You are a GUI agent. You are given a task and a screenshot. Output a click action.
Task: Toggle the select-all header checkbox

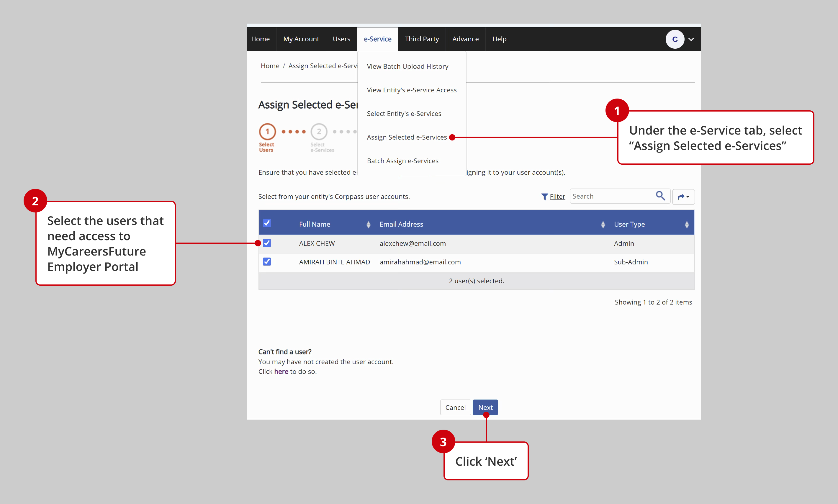coord(267,223)
